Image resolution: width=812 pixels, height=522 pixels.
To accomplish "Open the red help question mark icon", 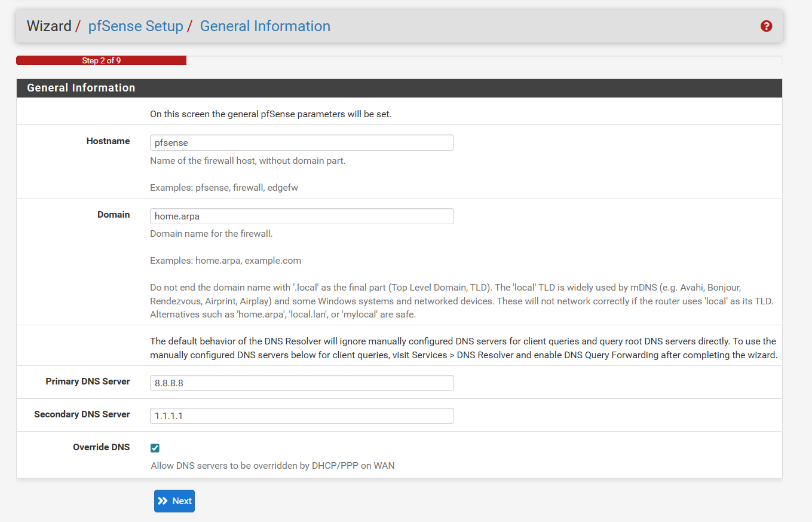I will (x=767, y=26).
